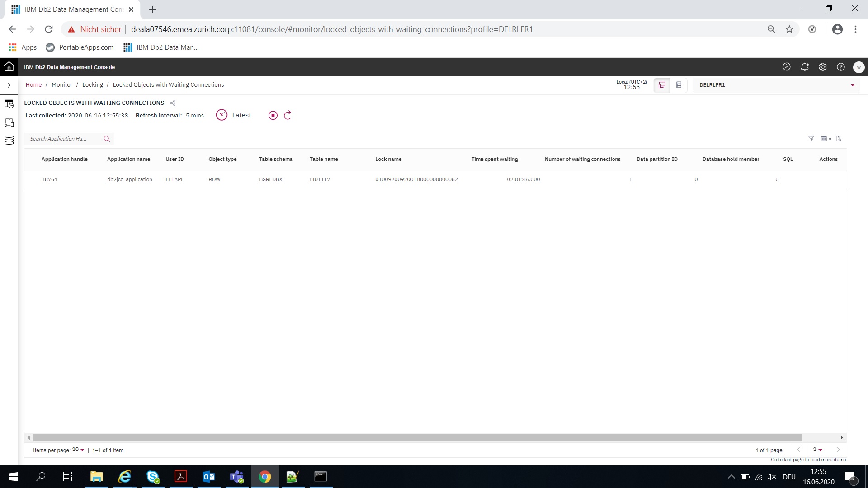Select the monitor view toggle button
The width and height of the screenshot is (868, 488).
pyautogui.click(x=662, y=85)
